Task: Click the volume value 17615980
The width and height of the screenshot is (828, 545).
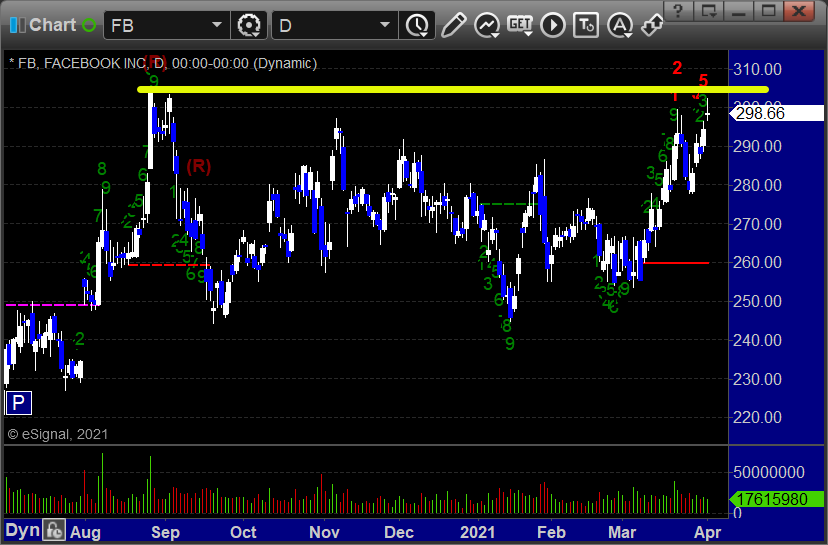Action: [776, 499]
